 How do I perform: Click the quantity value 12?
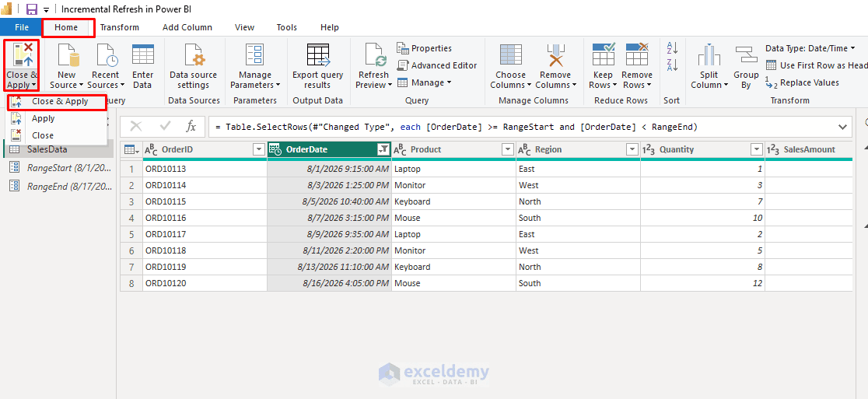tap(703, 283)
